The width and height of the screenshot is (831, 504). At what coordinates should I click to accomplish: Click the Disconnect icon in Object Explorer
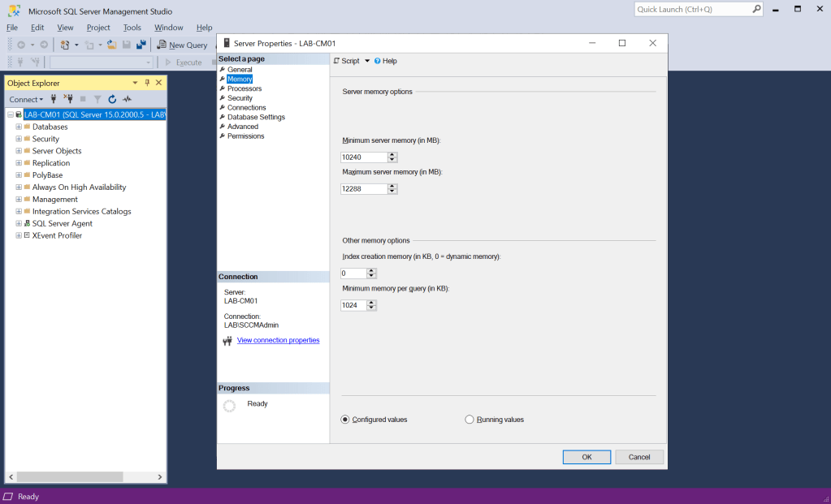[x=68, y=99]
